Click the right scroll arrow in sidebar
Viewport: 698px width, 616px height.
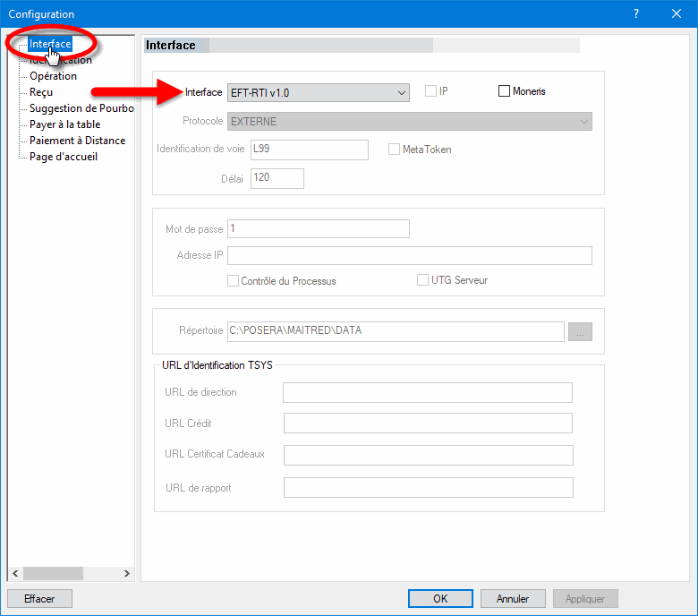pos(126,573)
